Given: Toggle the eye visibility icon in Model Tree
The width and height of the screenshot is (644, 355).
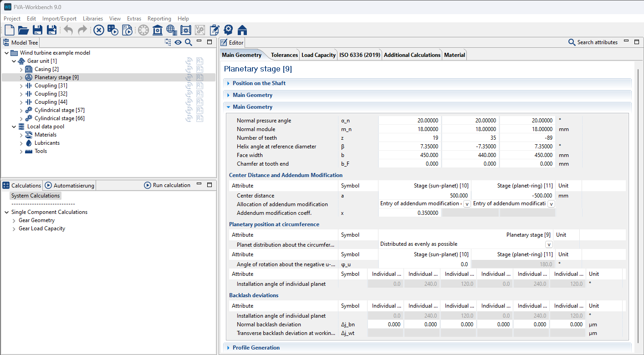Looking at the screenshot, I should pos(178,42).
